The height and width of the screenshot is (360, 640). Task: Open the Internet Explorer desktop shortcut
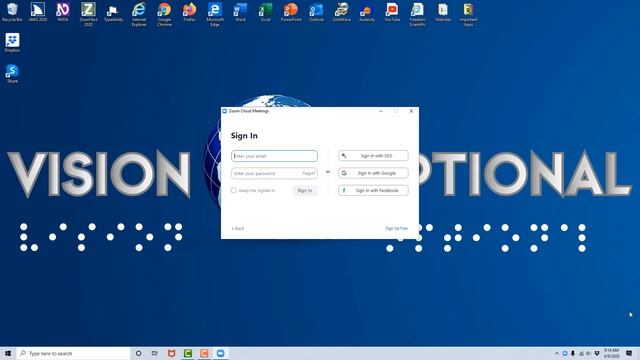click(139, 14)
